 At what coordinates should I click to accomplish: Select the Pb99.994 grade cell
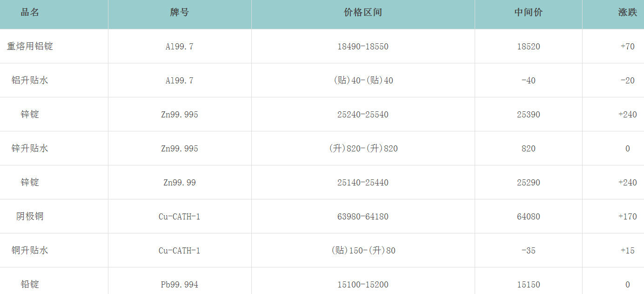pos(180,285)
